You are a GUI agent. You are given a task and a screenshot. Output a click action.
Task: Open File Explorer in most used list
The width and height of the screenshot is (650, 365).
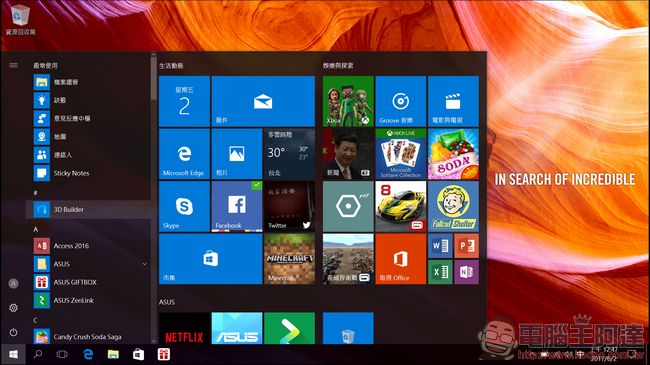click(89, 82)
